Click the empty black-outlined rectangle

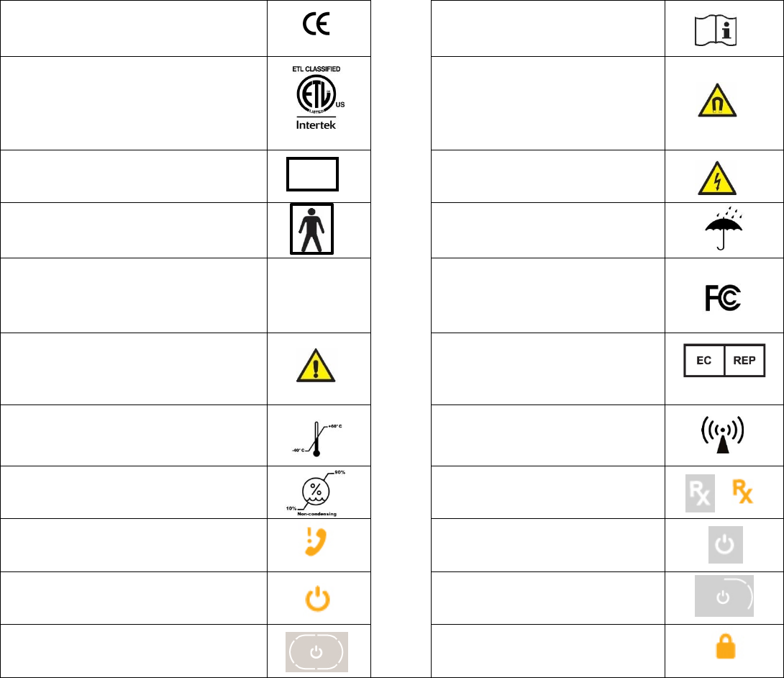[311, 174]
